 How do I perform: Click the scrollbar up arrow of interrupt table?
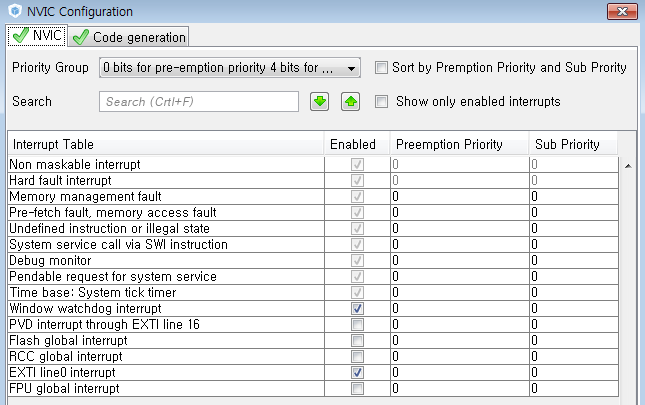[628, 166]
